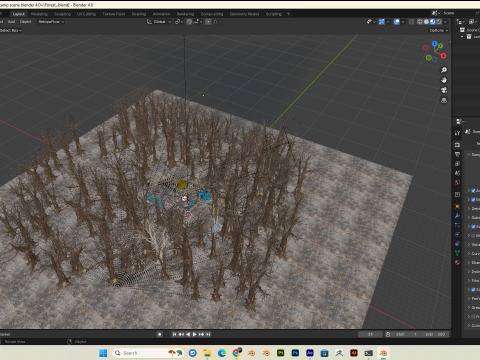The height and width of the screenshot is (360, 480).
Task: Open the Global transform orientation dropdown
Action: pos(159,22)
